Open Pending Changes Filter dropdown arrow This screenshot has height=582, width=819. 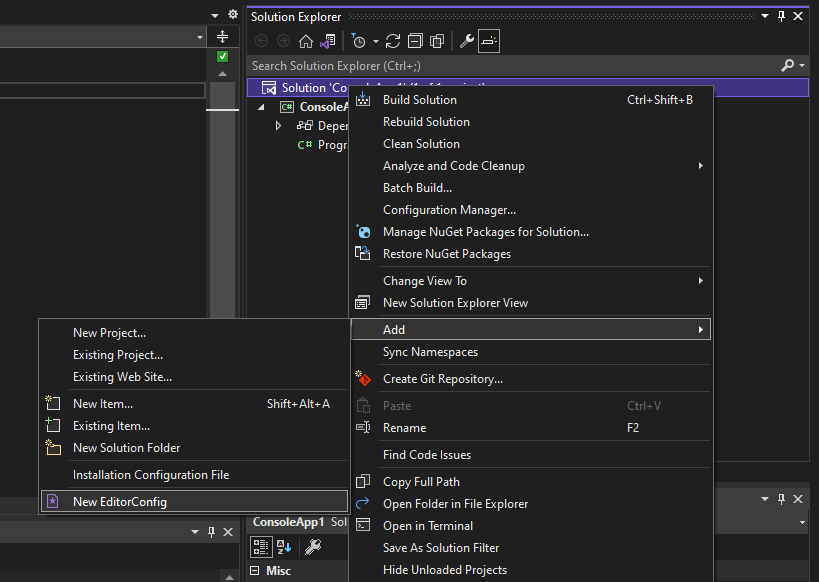(x=376, y=41)
